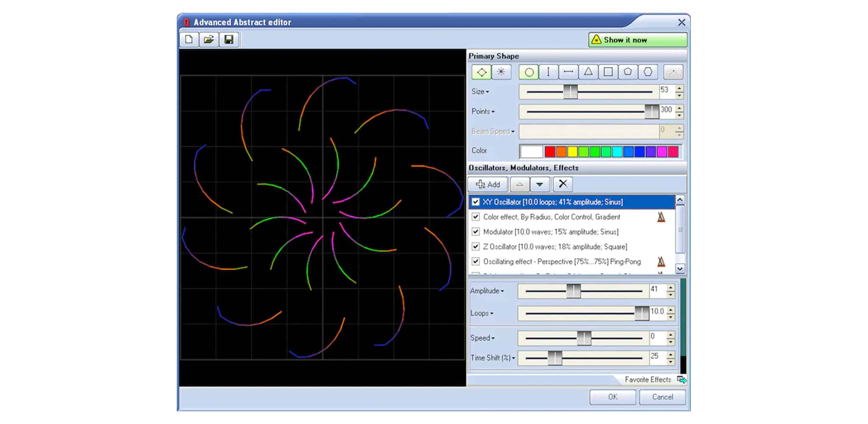The width and height of the screenshot is (868, 424).
Task: Delete the selected effect with the X icon
Action: pos(562,184)
